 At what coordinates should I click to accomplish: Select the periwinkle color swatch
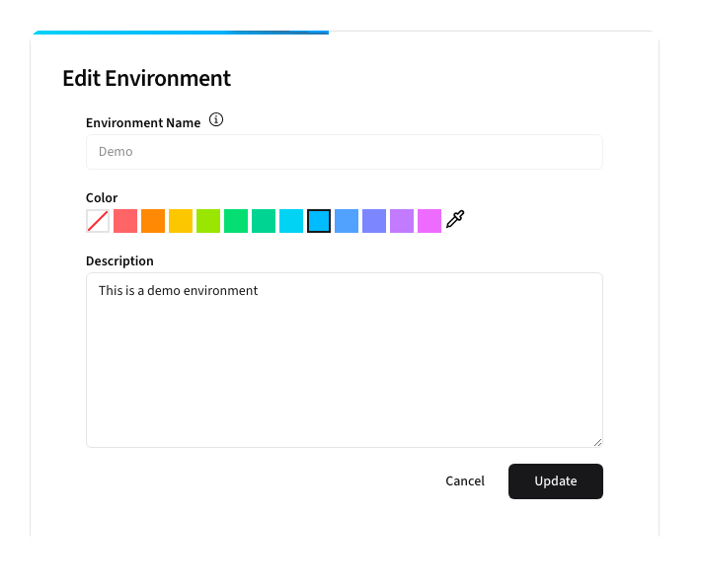[x=374, y=221]
